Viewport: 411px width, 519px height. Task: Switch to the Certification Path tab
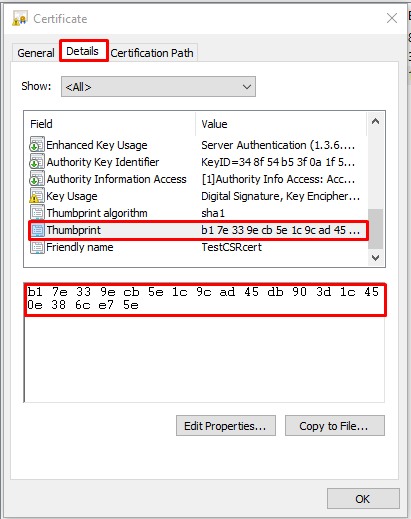coord(152,53)
